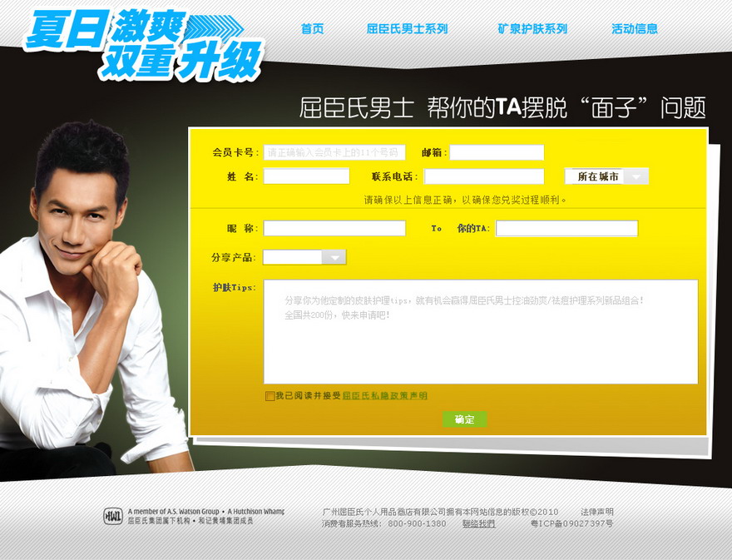
Task: Click the 请确保以上信息正确 notice text
Action: pyautogui.click(x=466, y=200)
